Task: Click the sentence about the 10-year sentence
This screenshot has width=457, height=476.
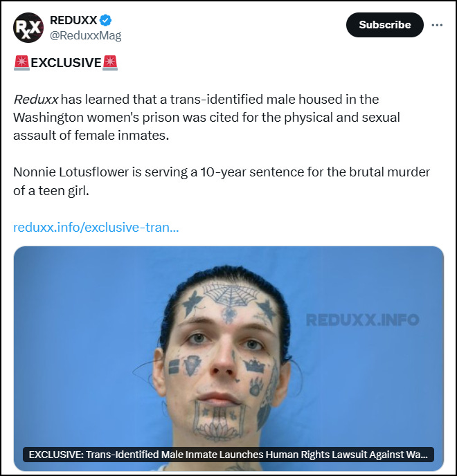Action: coord(222,181)
